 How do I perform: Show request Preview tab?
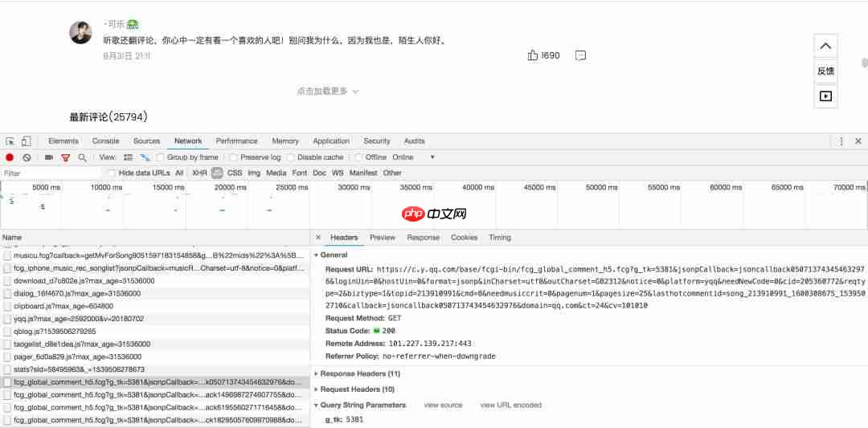[x=383, y=237]
